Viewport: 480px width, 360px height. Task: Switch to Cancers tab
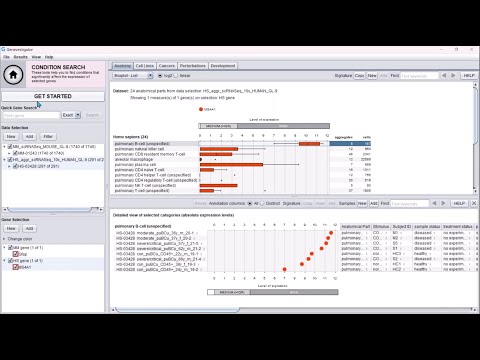[x=167, y=66]
